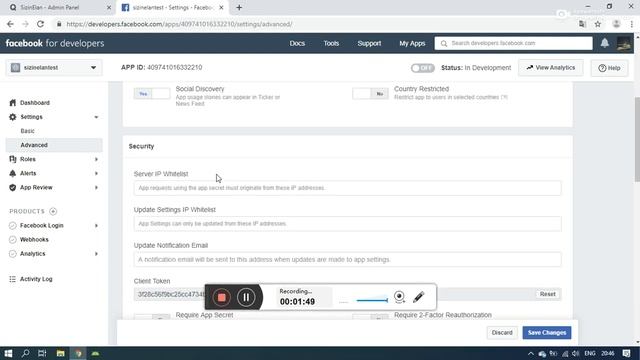Click the facebook for developers logo

[55, 43]
